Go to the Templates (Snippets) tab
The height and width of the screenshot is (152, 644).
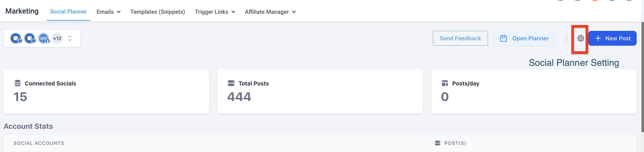(158, 12)
